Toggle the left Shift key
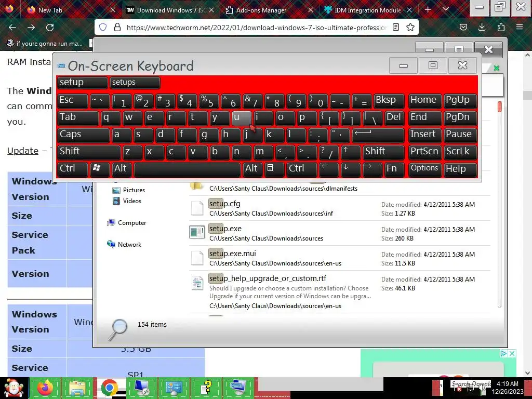Viewport: 532px width, 399px height. click(x=88, y=152)
